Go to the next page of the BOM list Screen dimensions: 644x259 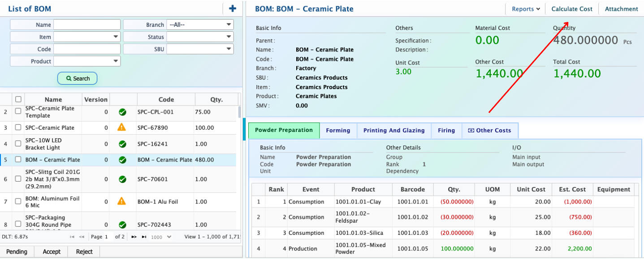coord(134,237)
